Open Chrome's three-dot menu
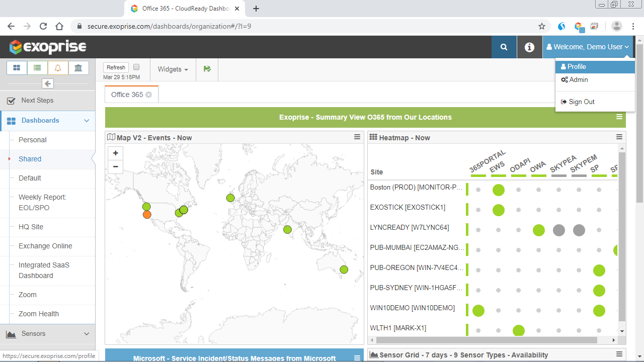The image size is (644, 362). point(633,26)
